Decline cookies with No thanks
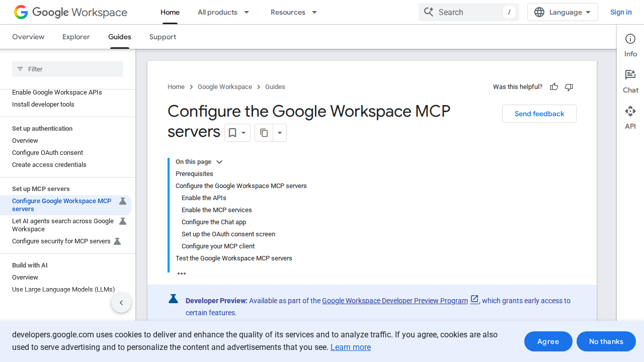The height and width of the screenshot is (362, 644). (x=606, y=341)
